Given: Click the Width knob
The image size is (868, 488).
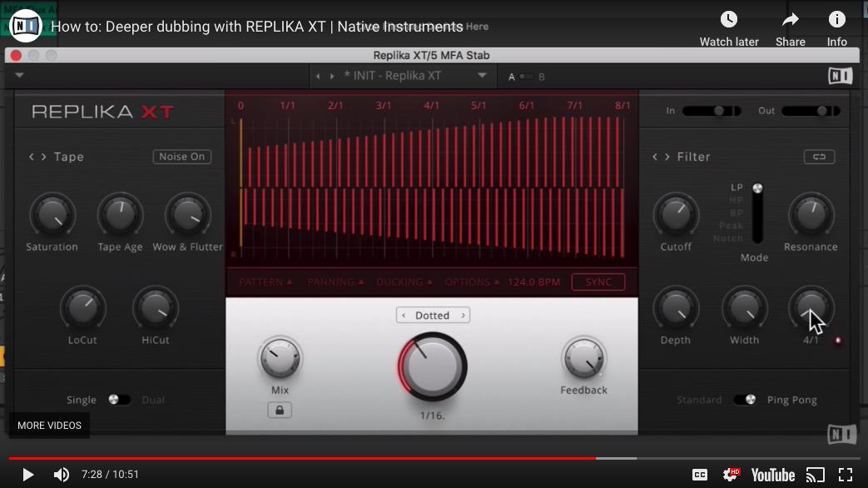Looking at the screenshot, I should tap(745, 308).
